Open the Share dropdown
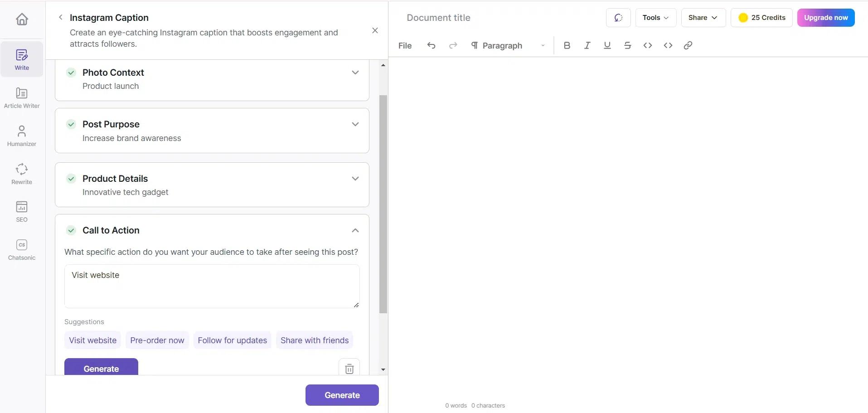 (x=703, y=18)
